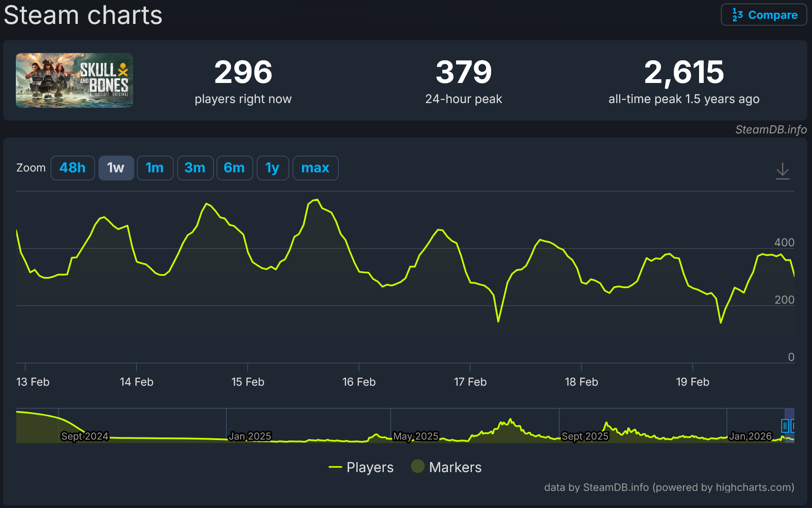This screenshot has width=812, height=508.
Task: Switch chart zoom to 1m
Action: point(155,168)
